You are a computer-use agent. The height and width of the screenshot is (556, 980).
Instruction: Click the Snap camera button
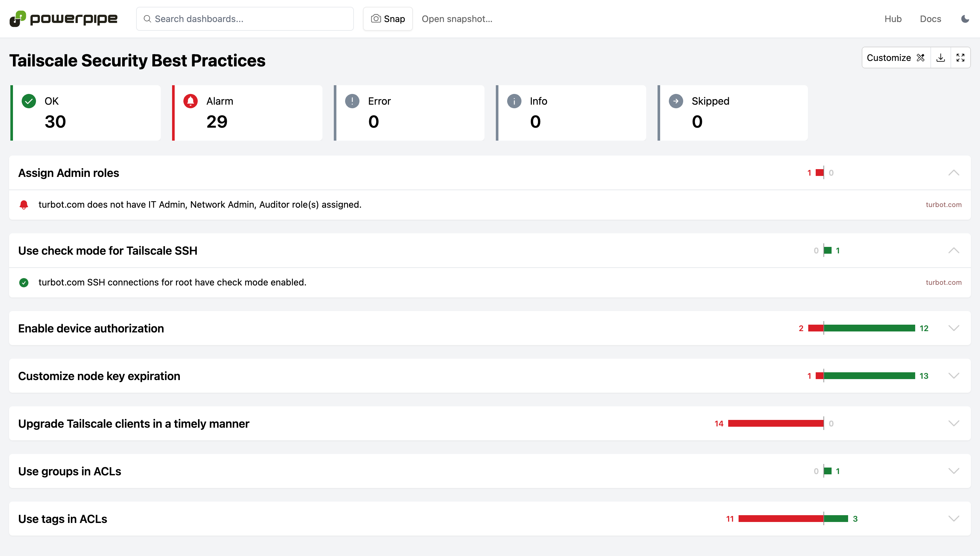(388, 19)
